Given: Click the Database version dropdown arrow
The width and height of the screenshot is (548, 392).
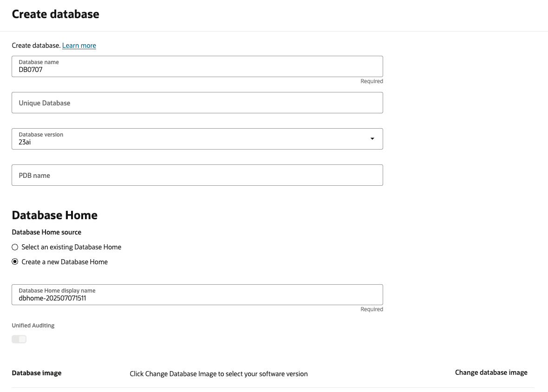Looking at the screenshot, I should pos(372,139).
